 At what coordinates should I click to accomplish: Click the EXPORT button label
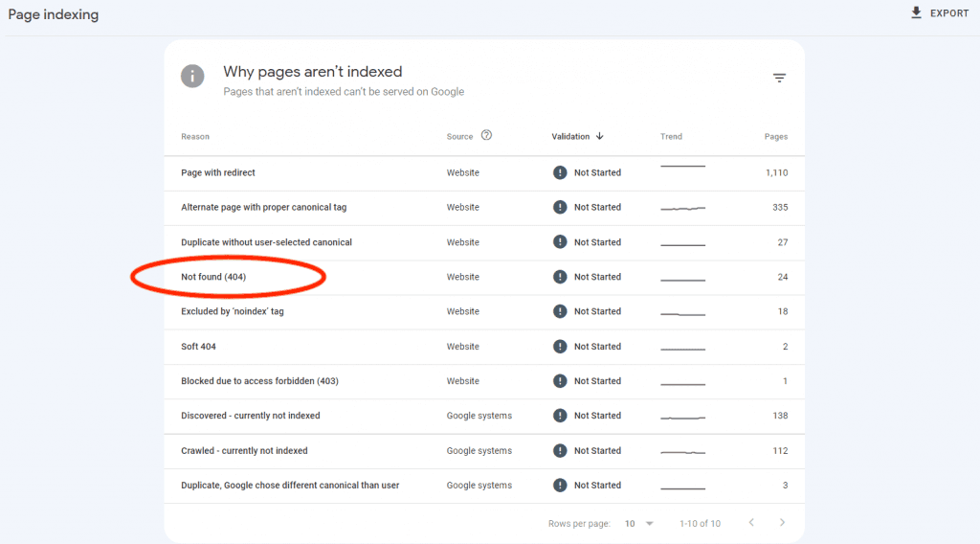[949, 13]
